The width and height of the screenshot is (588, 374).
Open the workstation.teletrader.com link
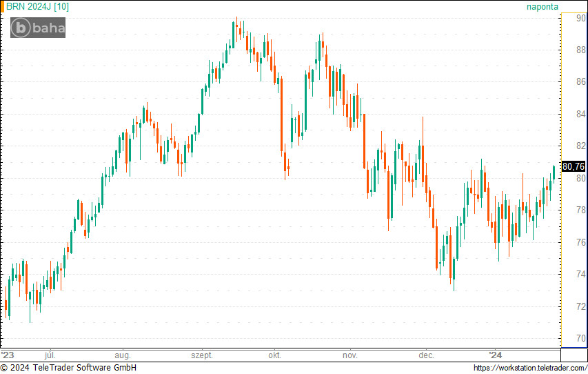coord(530,368)
